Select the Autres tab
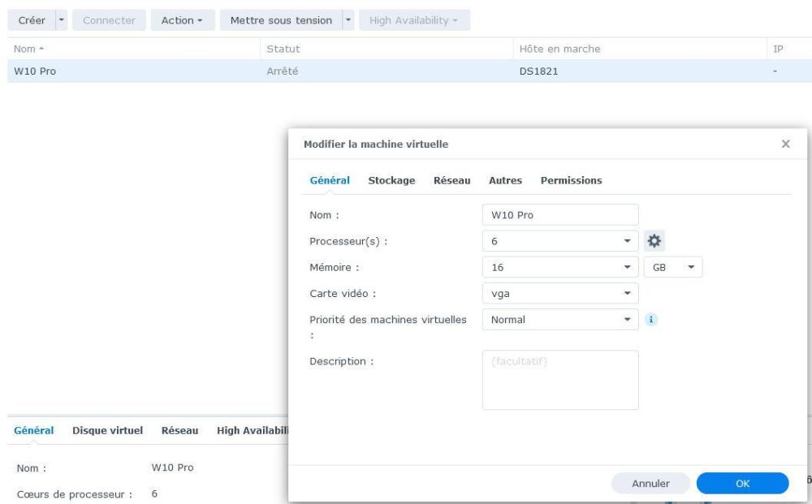Image resolution: width=812 pixels, height=504 pixels. [505, 181]
